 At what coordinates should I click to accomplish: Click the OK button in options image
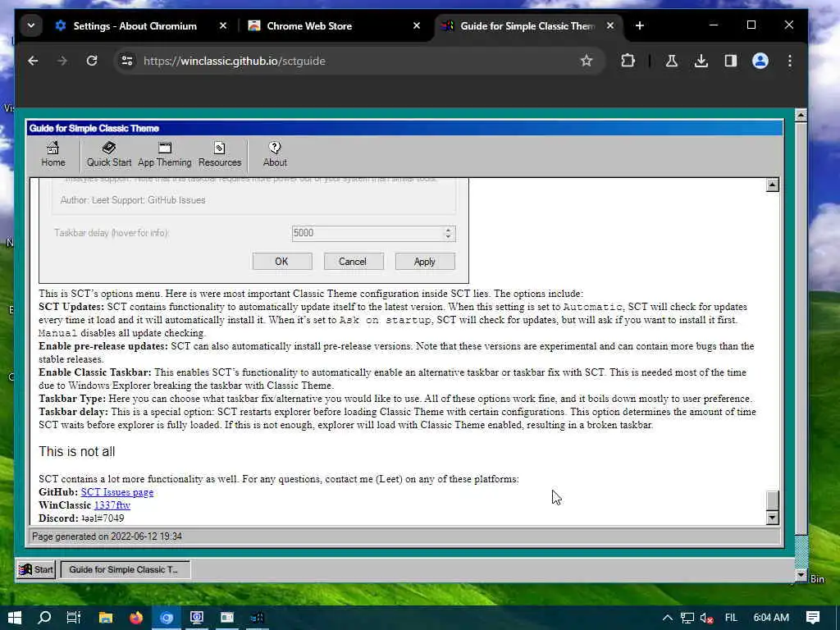(x=282, y=262)
